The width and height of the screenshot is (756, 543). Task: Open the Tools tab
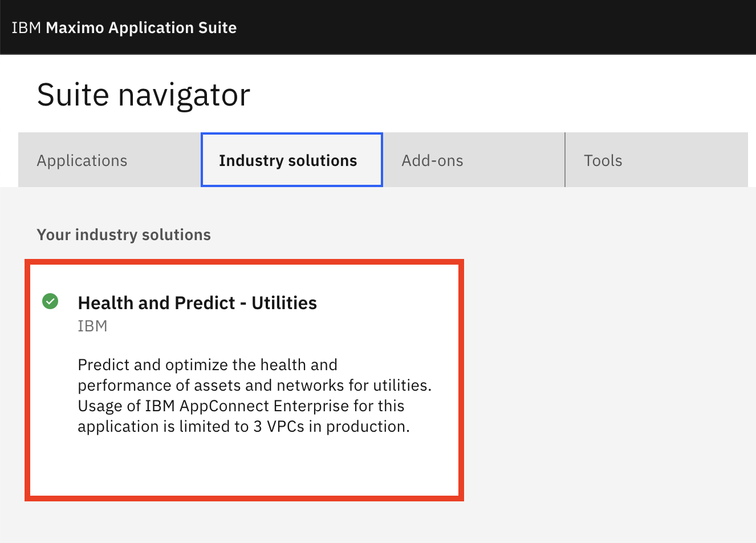point(656,160)
